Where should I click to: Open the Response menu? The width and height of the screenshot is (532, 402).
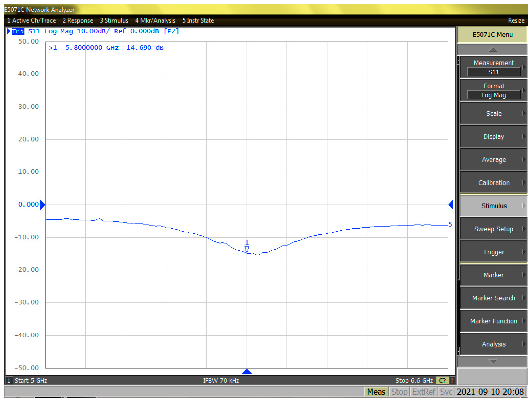pos(78,21)
